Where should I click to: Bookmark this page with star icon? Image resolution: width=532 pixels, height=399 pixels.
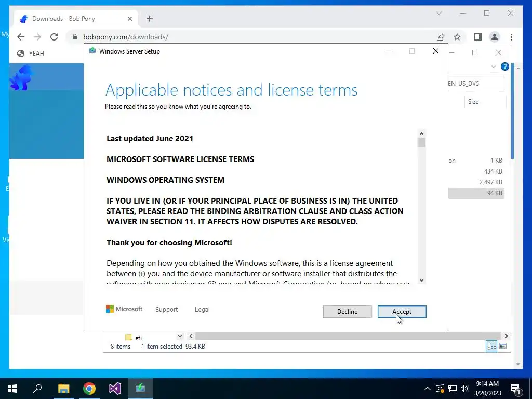[457, 37]
